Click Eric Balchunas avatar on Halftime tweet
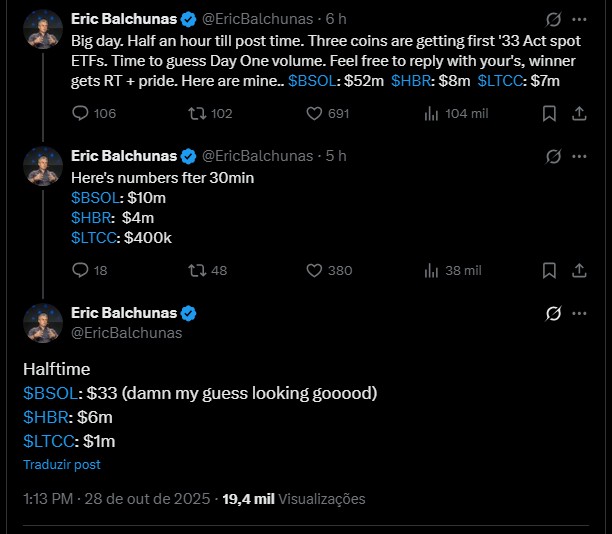The height and width of the screenshot is (534, 612). click(43, 323)
